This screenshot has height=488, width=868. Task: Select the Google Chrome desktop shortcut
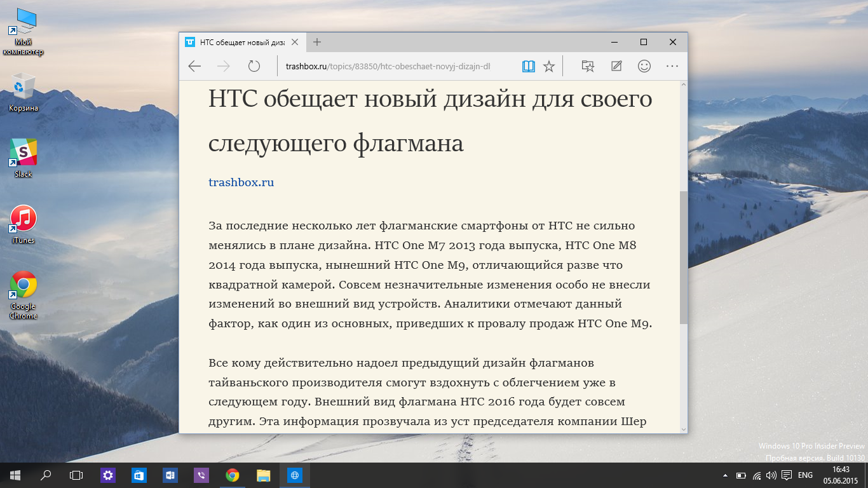click(23, 295)
